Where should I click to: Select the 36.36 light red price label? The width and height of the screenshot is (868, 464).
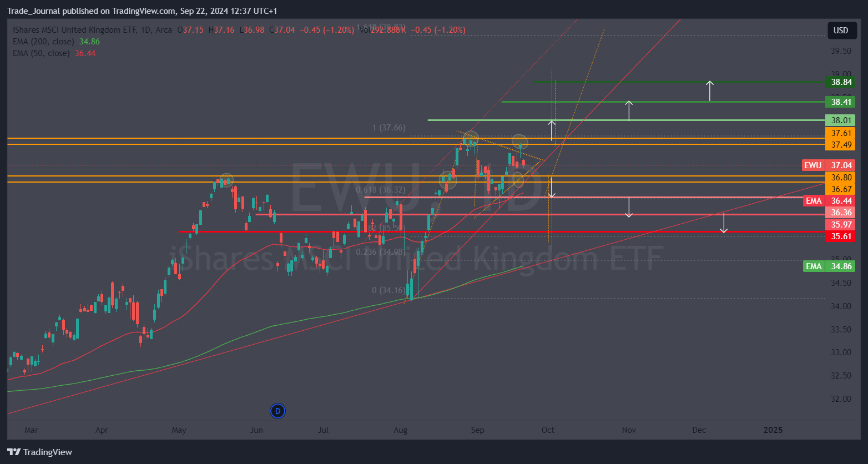(x=841, y=213)
